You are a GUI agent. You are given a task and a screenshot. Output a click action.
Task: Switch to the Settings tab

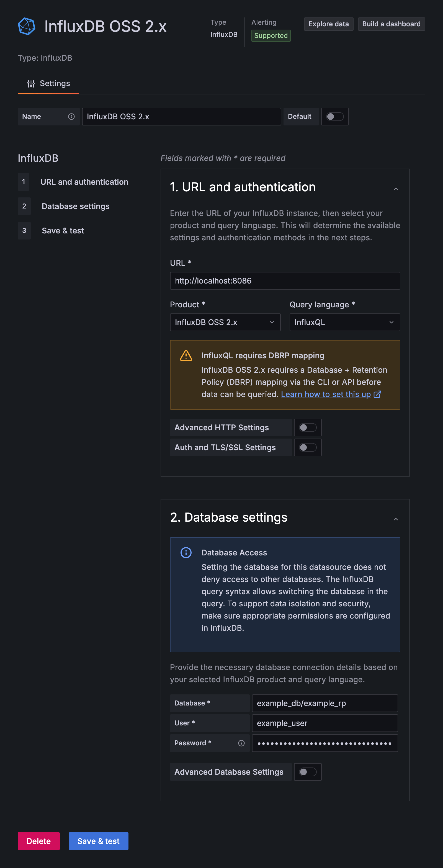[54, 83]
